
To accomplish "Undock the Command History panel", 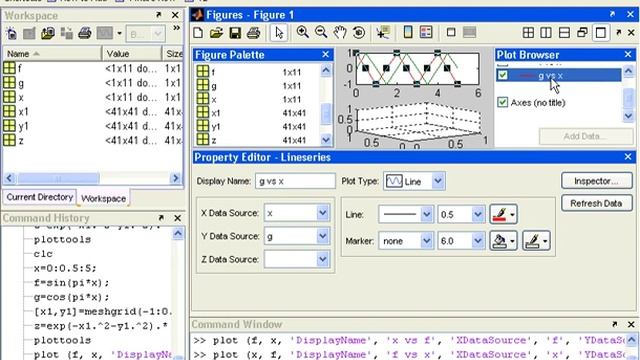I will tap(161, 218).
